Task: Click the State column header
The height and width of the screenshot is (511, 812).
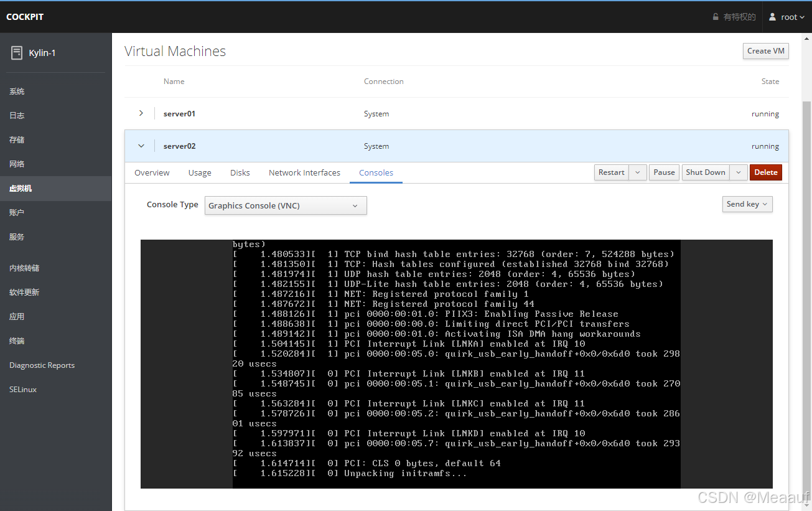Action: tap(770, 82)
